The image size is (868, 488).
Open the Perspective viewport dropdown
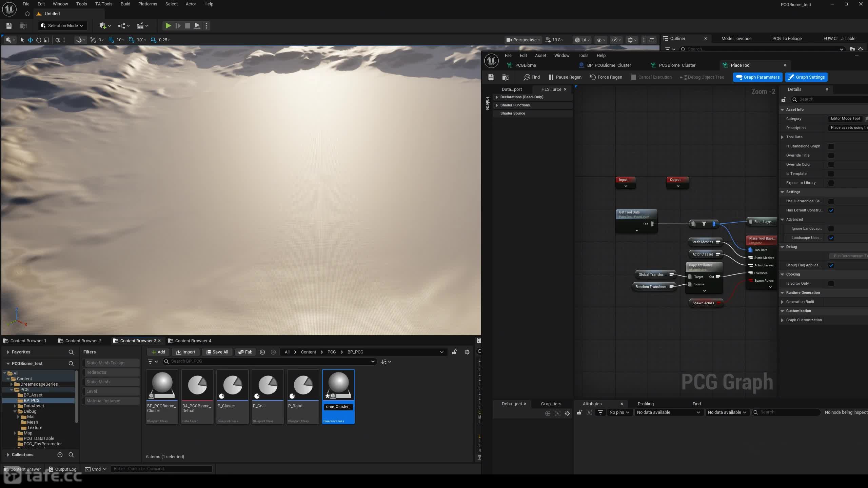pos(523,40)
